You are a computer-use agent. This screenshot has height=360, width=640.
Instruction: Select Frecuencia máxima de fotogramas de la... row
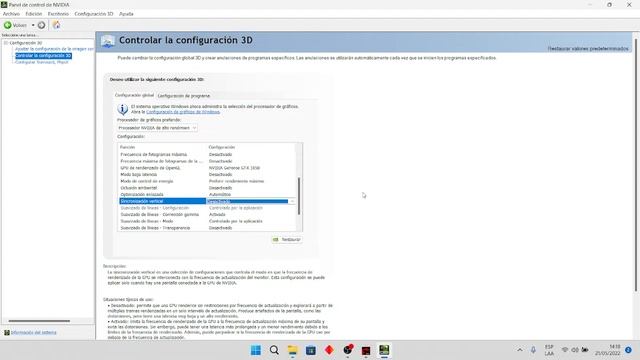(x=207, y=161)
